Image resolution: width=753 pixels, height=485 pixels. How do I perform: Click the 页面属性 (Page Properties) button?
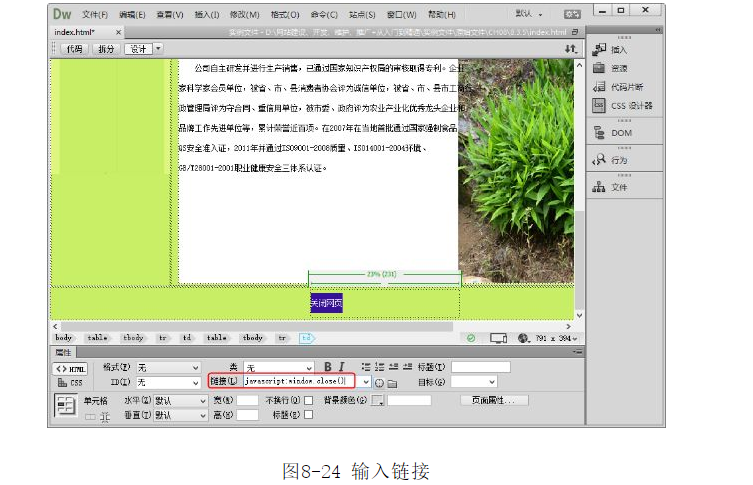(x=493, y=400)
